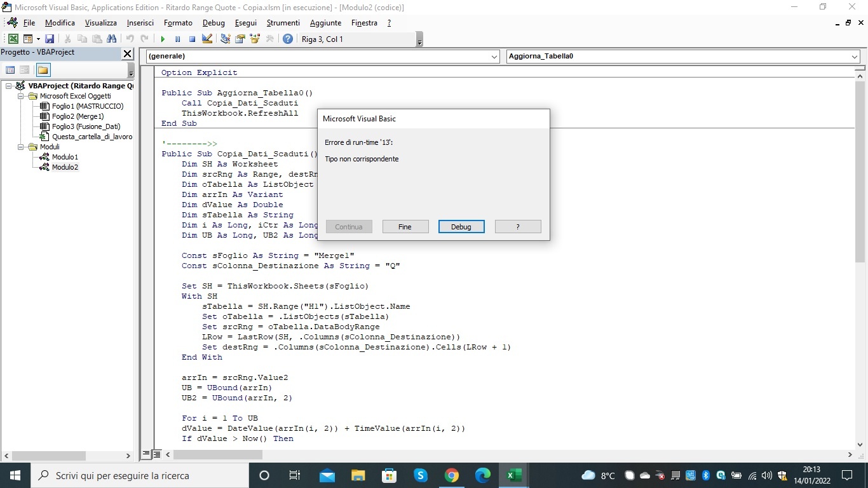The image size is (868, 488).
Task: Open Microsoft Edge from the taskbar
Action: pyautogui.click(x=483, y=475)
